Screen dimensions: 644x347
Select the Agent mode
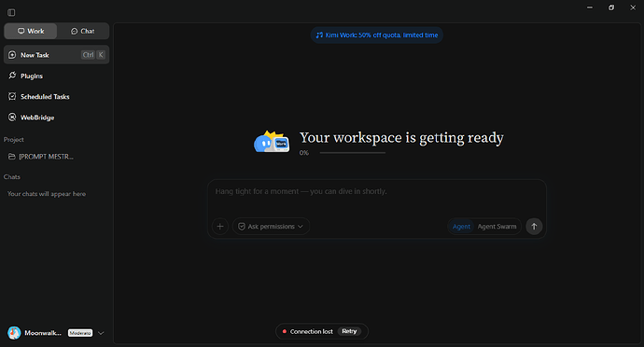(x=461, y=227)
